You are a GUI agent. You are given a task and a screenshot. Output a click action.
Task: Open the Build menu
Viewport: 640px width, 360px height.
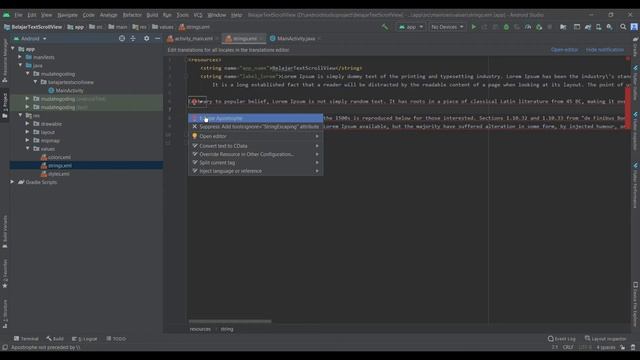tap(152, 15)
